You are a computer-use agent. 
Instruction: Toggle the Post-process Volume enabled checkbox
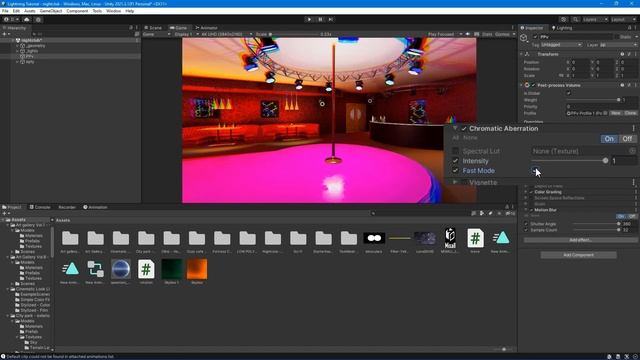pyautogui.click(x=533, y=85)
